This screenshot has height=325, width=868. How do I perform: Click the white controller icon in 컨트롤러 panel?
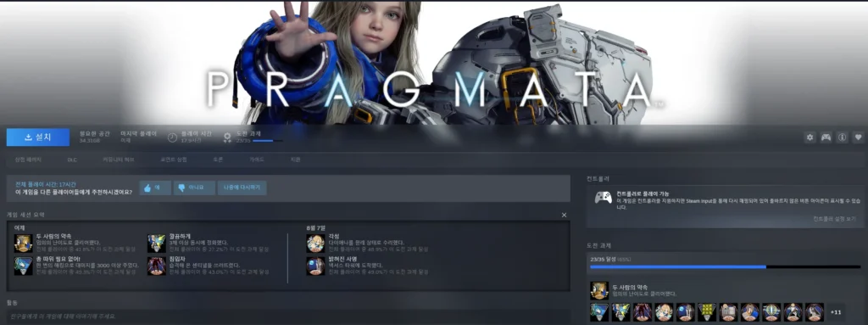point(603,198)
